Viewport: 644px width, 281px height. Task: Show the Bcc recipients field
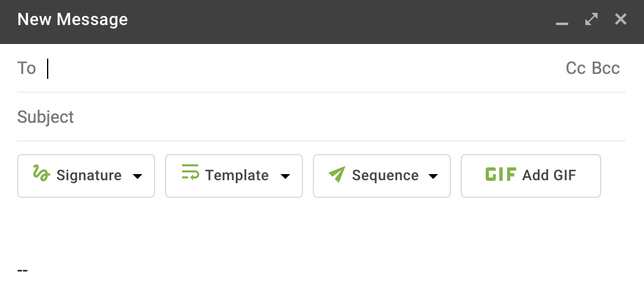point(606,68)
